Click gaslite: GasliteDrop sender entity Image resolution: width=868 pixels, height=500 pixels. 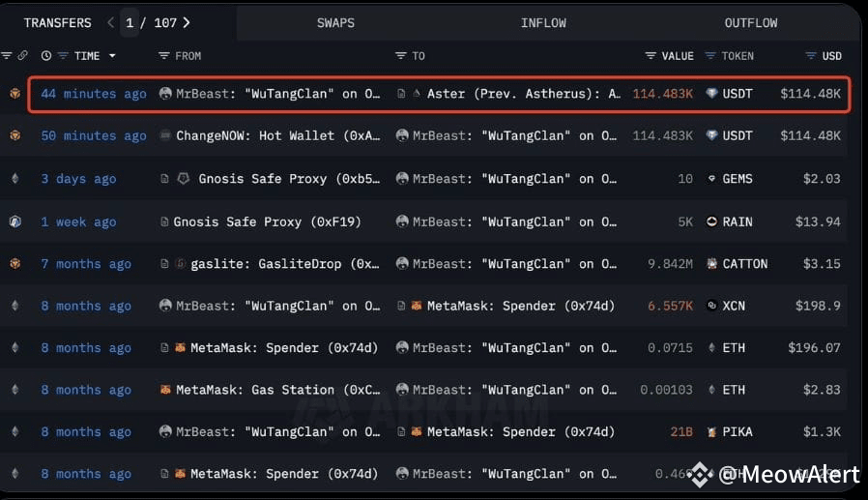(x=285, y=264)
